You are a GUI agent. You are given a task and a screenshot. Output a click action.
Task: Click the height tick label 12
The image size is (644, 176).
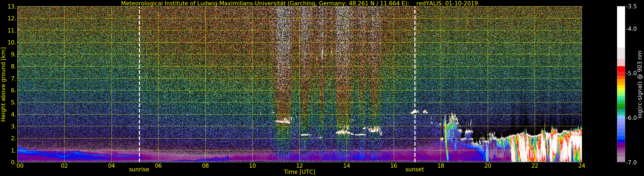click(x=12, y=18)
